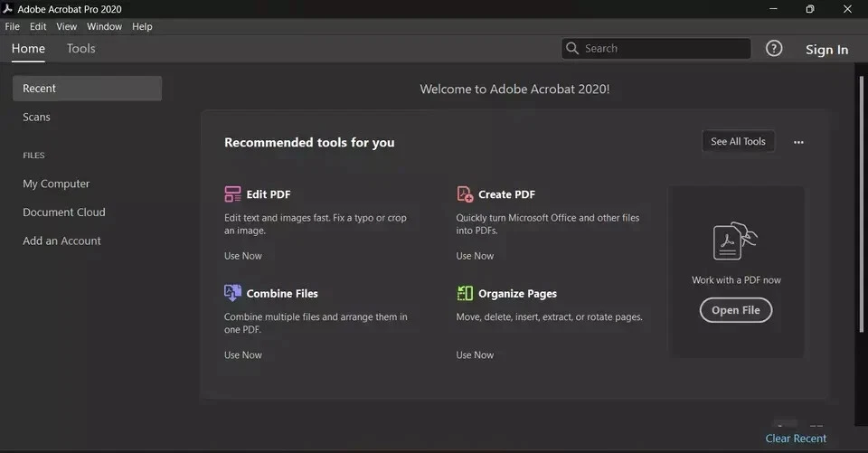This screenshot has width=868, height=453.
Task: Click Use Now under Combine Files
Action: click(243, 355)
